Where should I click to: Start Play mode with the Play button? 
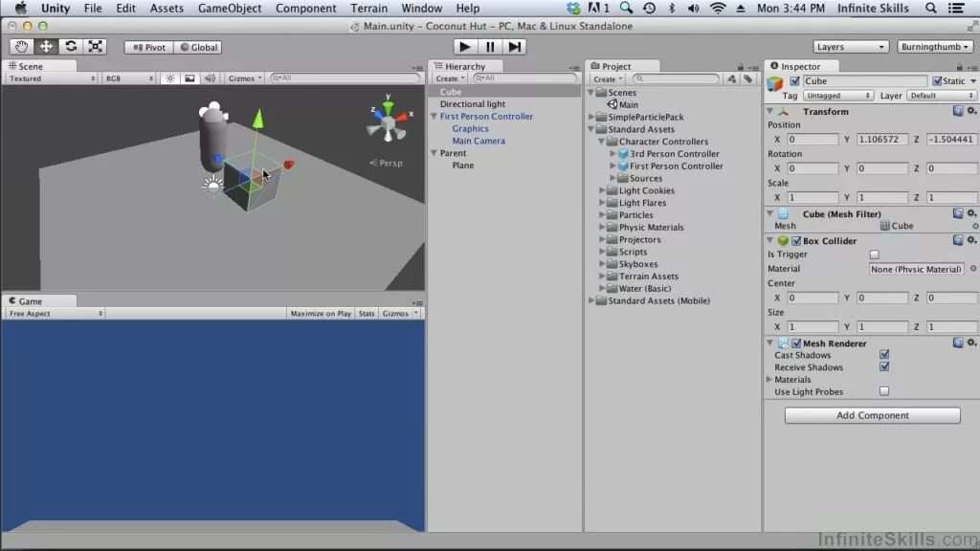[464, 47]
